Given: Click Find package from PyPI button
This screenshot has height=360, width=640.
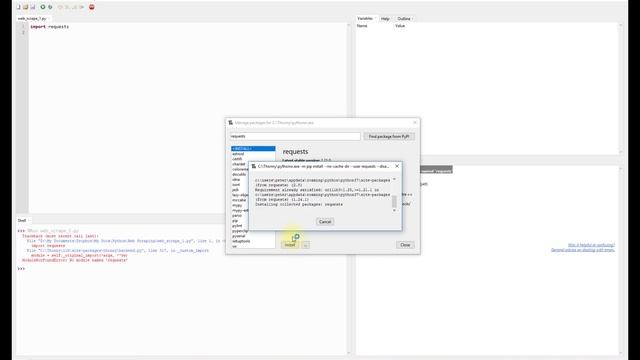Looking at the screenshot, I should [x=389, y=136].
